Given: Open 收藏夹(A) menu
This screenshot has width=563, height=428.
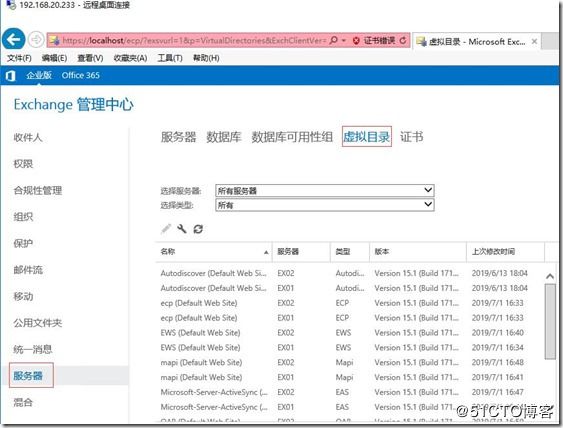Looking at the screenshot, I should click(130, 58).
